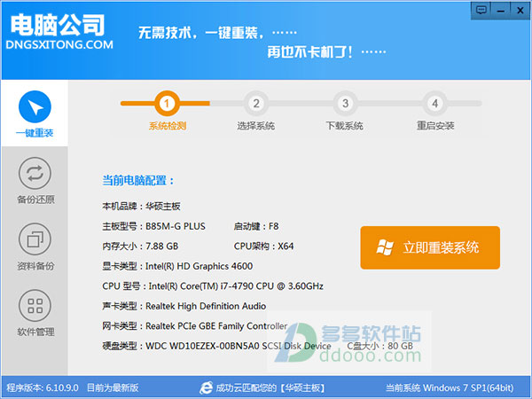
Task: Click the 主板型号 B85M-G PLUS value
Action: click(176, 226)
